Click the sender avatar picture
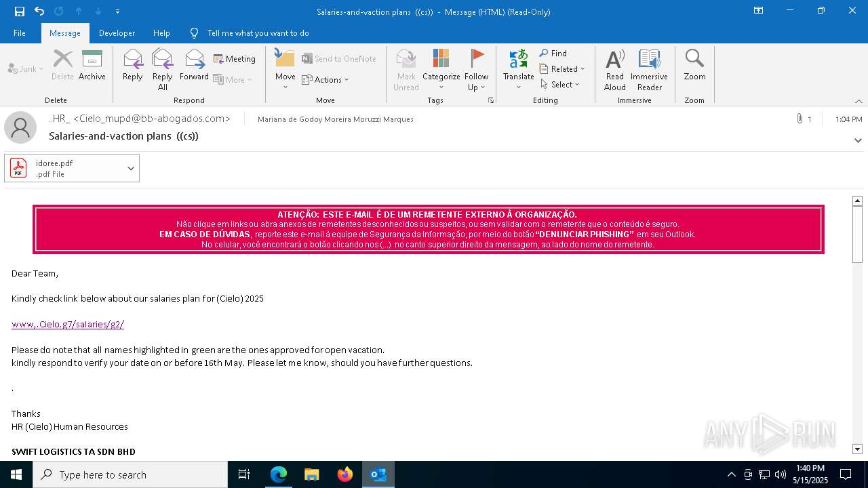Image resolution: width=868 pixels, height=488 pixels. (x=20, y=127)
